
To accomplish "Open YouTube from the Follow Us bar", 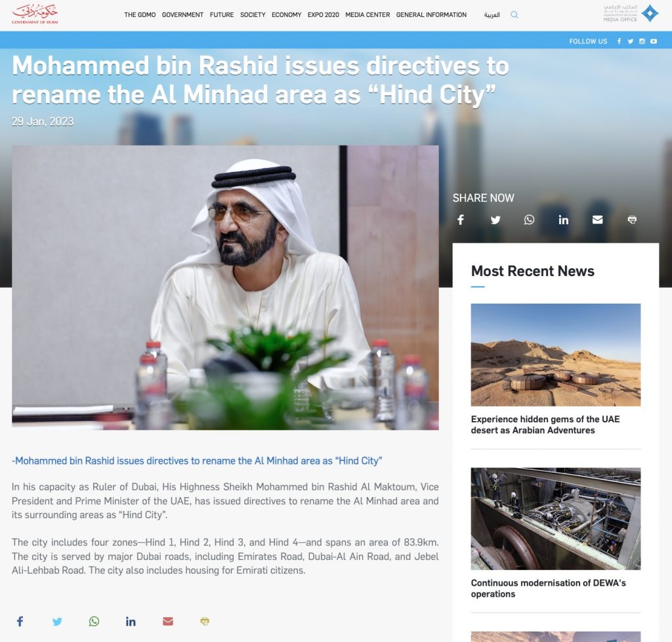I will click(654, 41).
